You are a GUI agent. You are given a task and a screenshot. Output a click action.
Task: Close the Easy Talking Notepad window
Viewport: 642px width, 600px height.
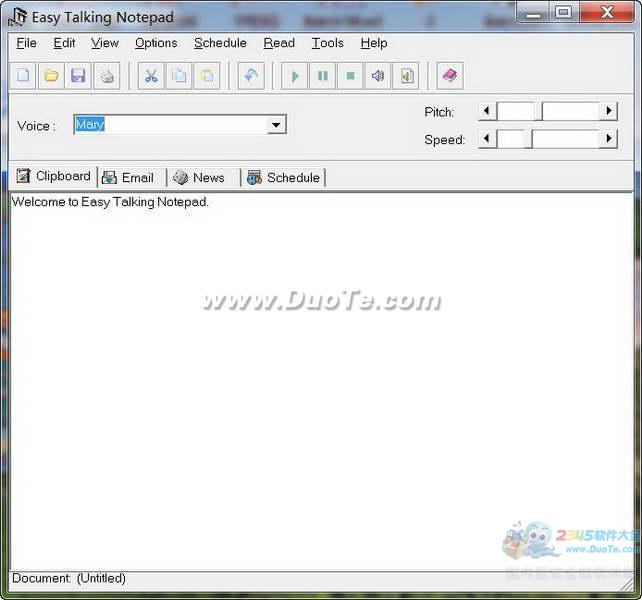tap(607, 13)
